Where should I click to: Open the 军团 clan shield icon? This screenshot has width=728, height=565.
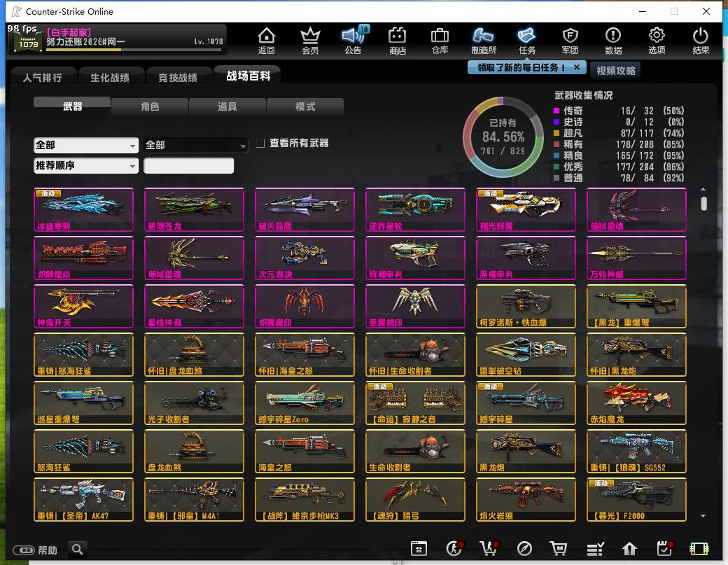pyautogui.click(x=570, y=41)
